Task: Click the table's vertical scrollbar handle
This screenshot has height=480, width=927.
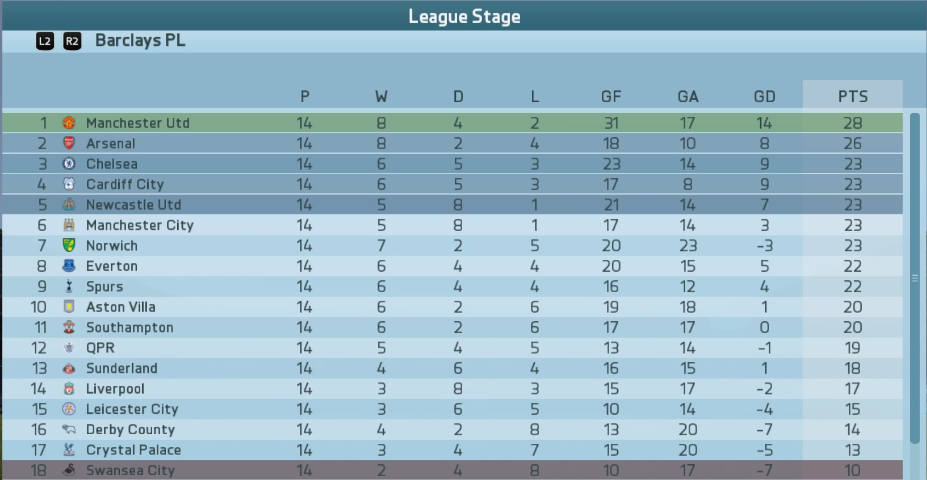Action: tap(915, 278)
